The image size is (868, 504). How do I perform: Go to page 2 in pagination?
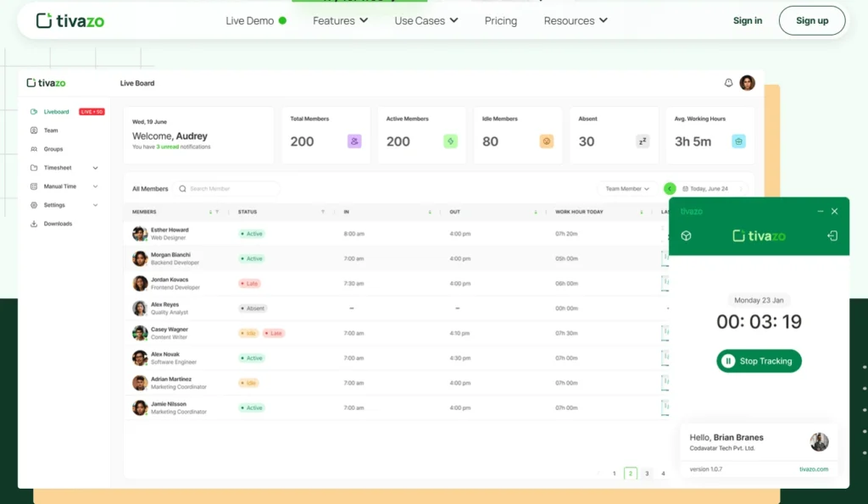coord(631,474)
